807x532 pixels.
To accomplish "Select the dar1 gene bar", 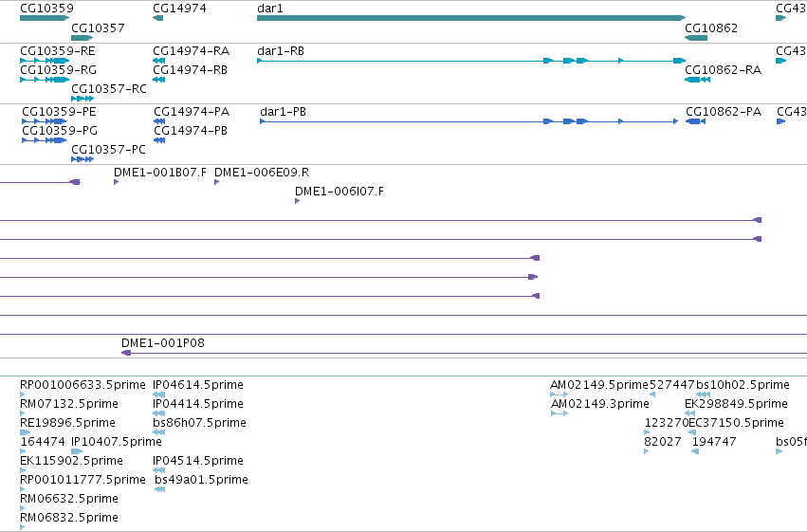I will (471, 18).
